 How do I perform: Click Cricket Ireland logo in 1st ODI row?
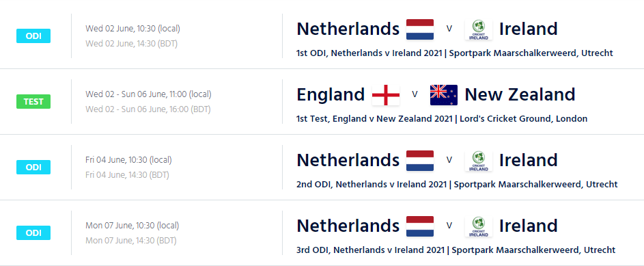coord(479,29)
